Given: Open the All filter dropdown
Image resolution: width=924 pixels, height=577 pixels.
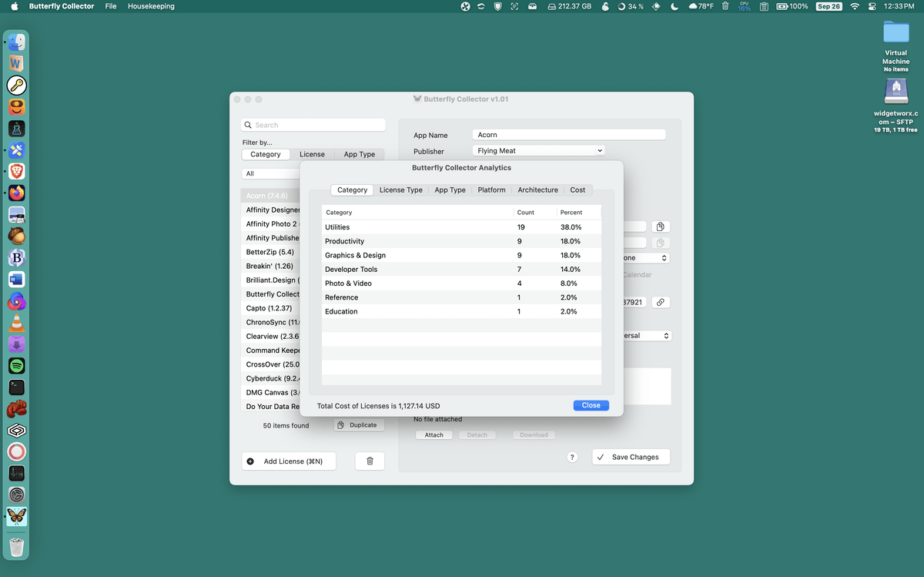Looking at the screenshot, I should (x=271, y=174).
